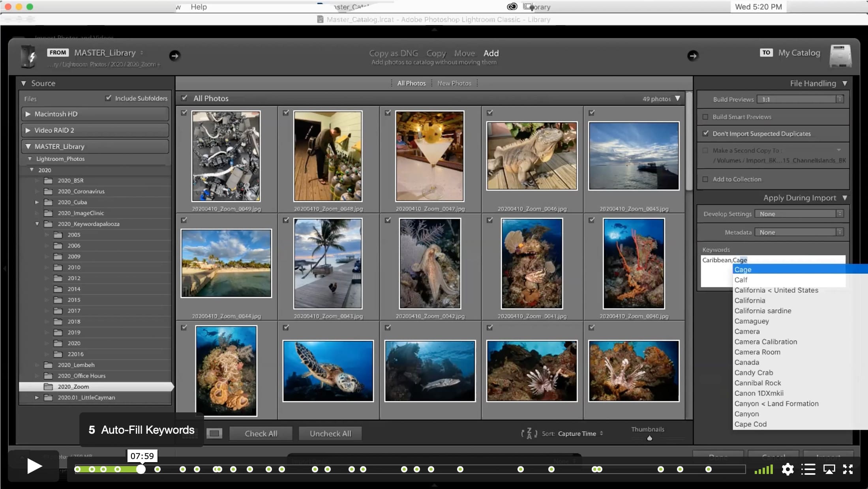Open the Build Previews dropdown
Viewport: 868px width, 489px height.
coord(801,99)
